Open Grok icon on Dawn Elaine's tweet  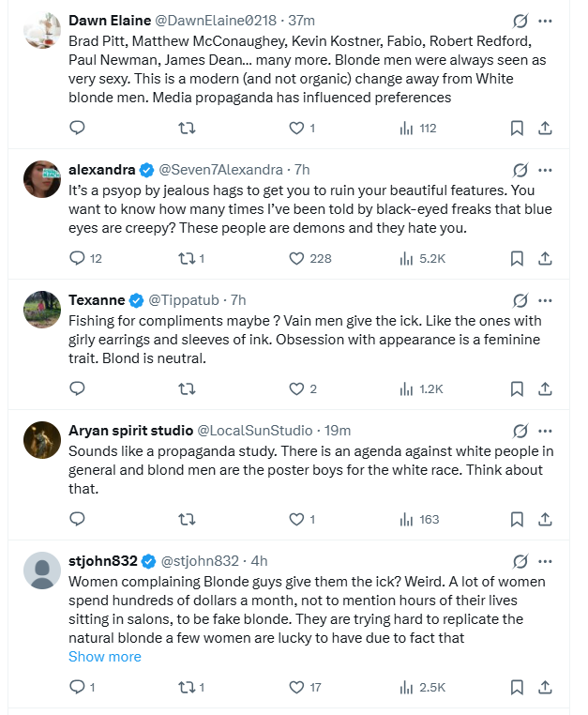[520, 21]
